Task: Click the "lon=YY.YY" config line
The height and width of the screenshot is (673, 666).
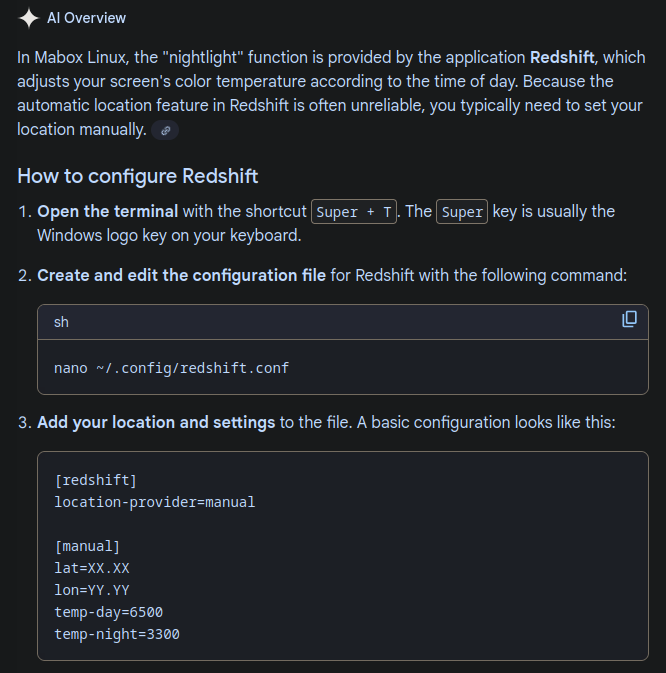Action: tap(92, 590)
